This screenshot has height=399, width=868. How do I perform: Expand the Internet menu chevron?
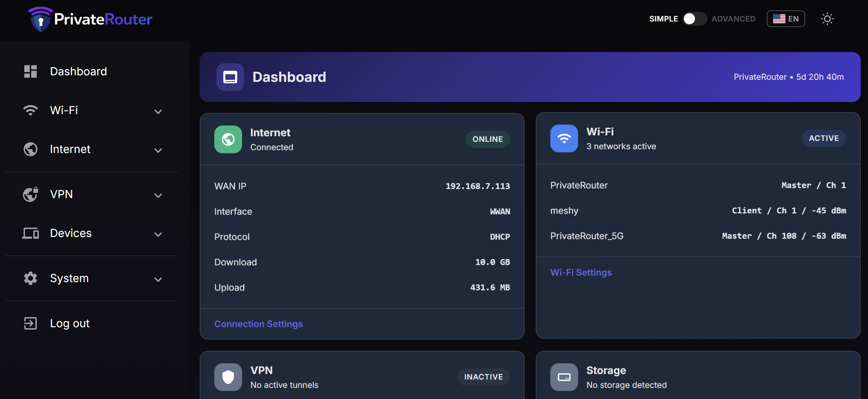[x=158, y=151]
